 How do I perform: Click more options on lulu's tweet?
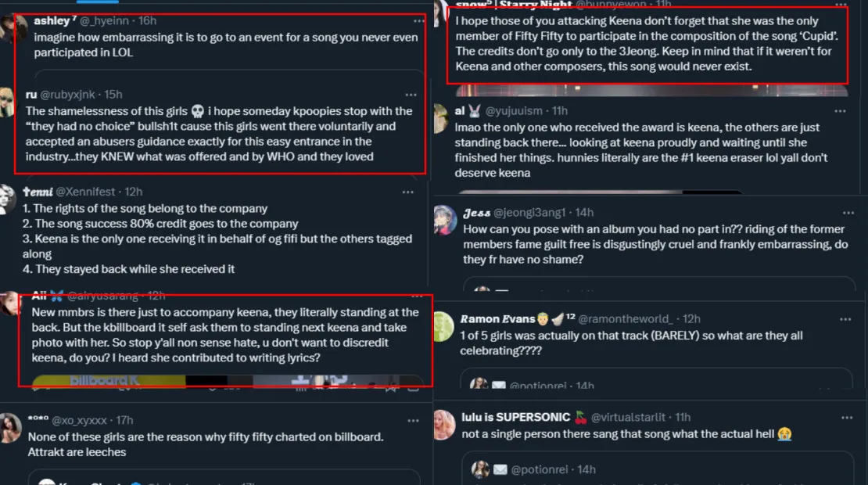pyautogui.click(x=845, y=418)
